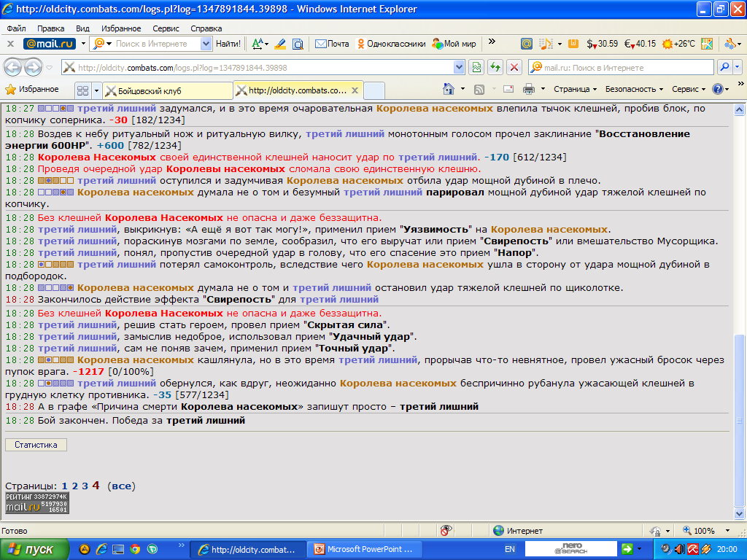The image size is (747, 560).
Task: Open the Справка menu
Action: pyautogui.click(x=206, y=28)
